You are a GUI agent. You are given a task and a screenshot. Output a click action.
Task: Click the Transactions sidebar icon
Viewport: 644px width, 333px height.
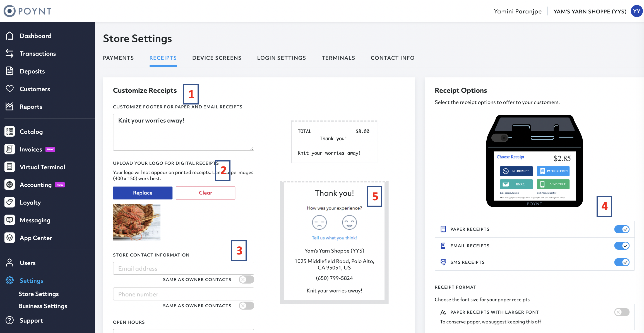[10, 54]
